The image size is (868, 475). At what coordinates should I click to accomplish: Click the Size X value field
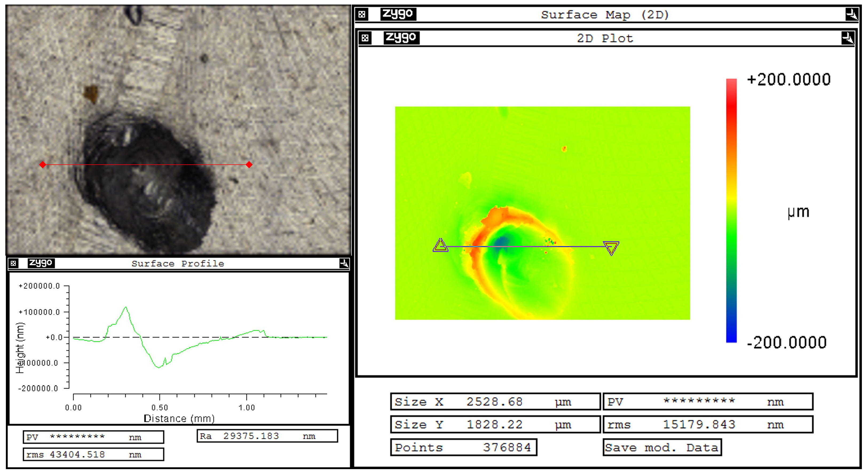click(495, 402)
